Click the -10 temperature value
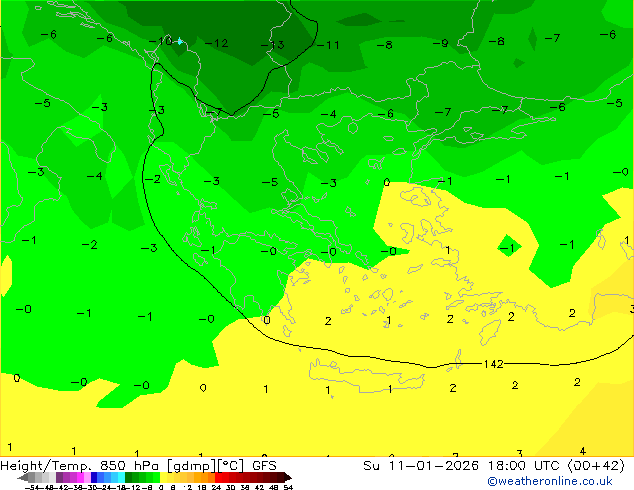 click(161, 41)
